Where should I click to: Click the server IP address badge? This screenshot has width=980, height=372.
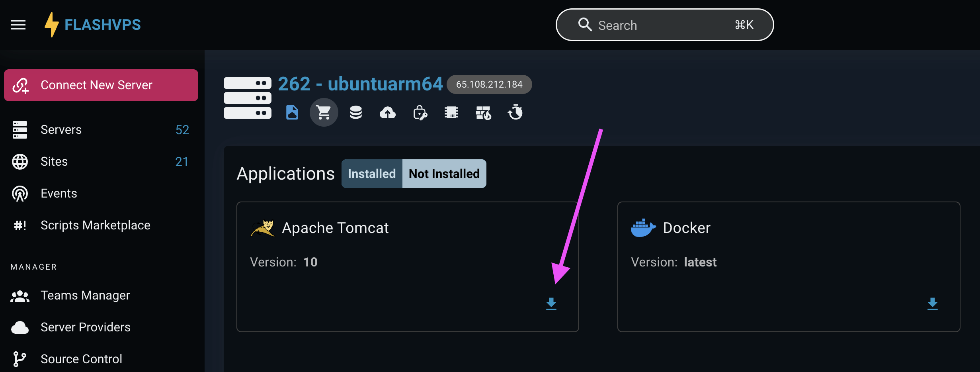tap(489, 84)
